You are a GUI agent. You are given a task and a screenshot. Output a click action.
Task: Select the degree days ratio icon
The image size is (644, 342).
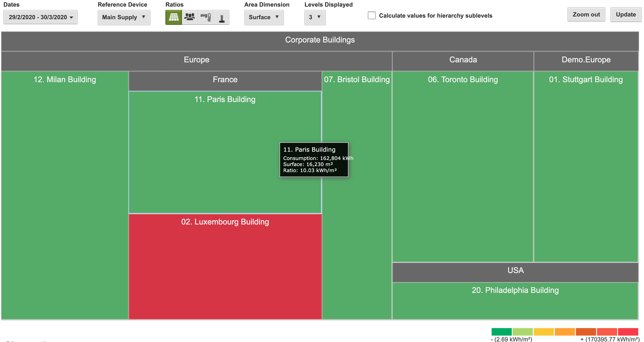(222, 17)
